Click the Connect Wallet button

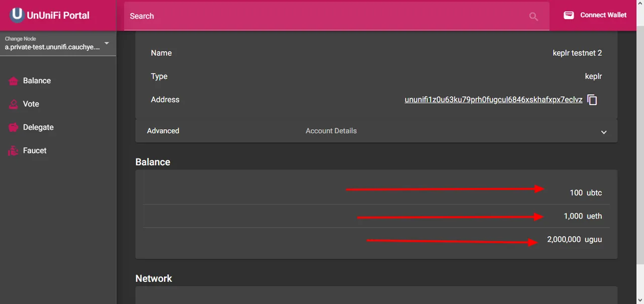pyautogui.click(x=595, y=15)
